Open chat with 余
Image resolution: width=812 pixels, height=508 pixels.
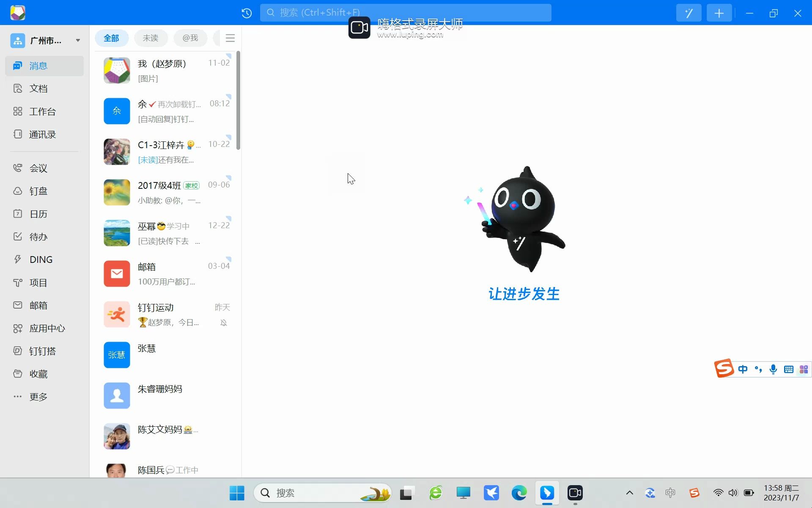pos(166,111)
